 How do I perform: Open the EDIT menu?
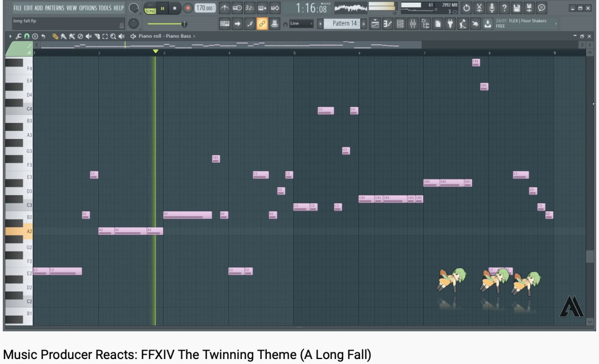(28, 8)
